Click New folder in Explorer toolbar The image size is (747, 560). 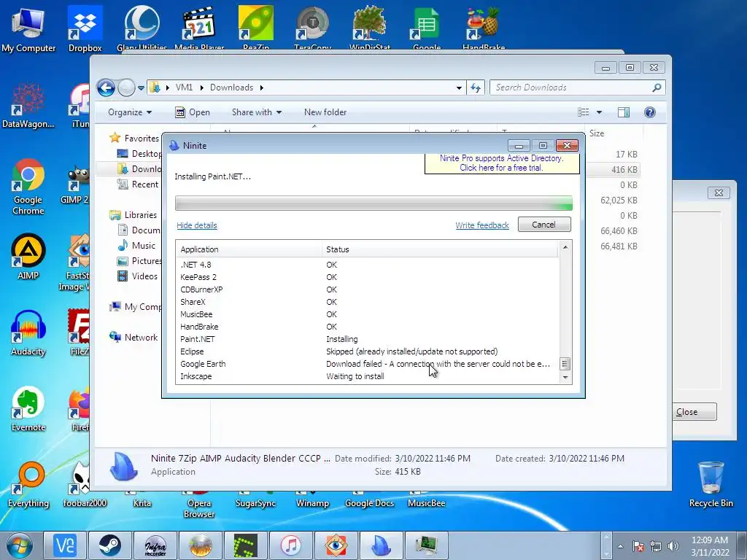pos(325,112)
